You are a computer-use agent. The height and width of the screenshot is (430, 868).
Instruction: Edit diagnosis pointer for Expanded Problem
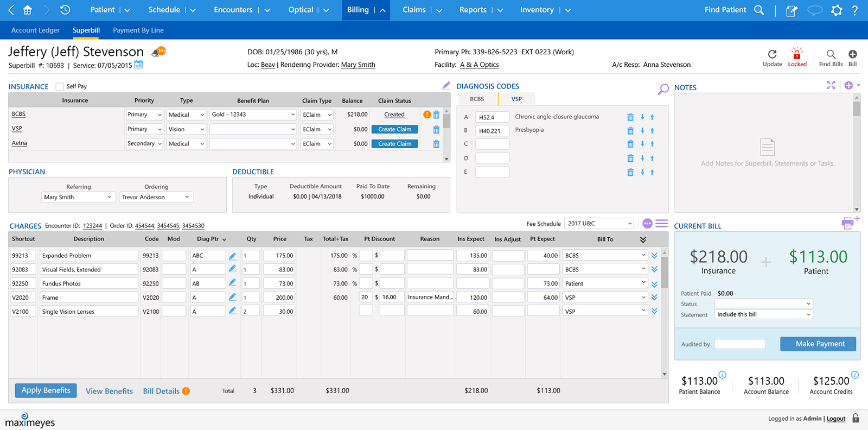click(x=232, y=255)
